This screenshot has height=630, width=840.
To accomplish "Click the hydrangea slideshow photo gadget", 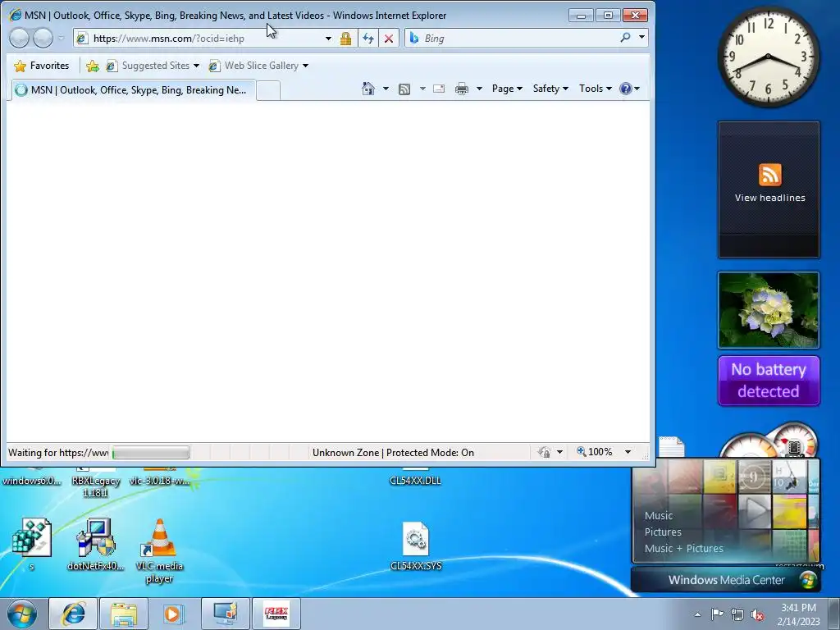I will (768, 310).
